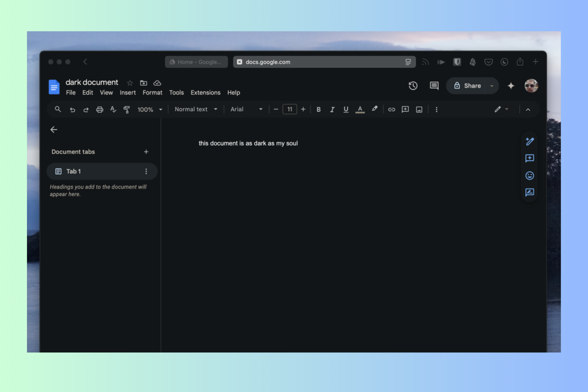Image resolution: width=588 pixels, height=392 pixels.
Task: Open the 100% zoom level dropdown
Action: point(149,109)
